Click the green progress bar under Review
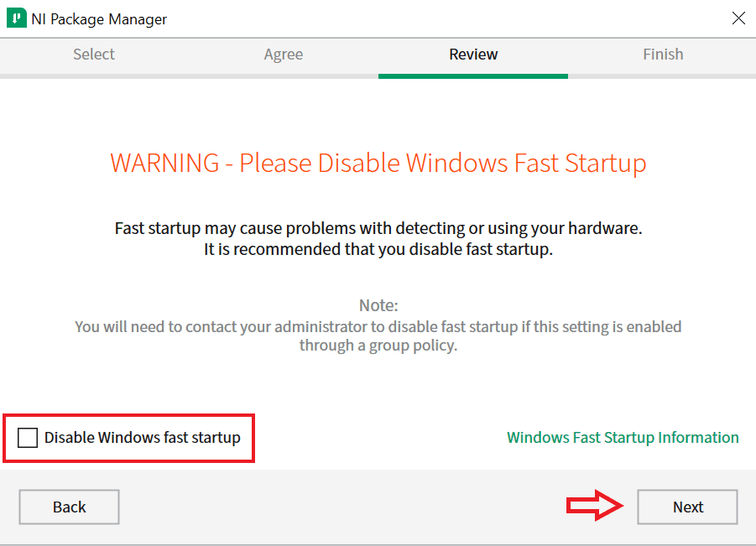756x546 pixels. click(x=473, y=75)
